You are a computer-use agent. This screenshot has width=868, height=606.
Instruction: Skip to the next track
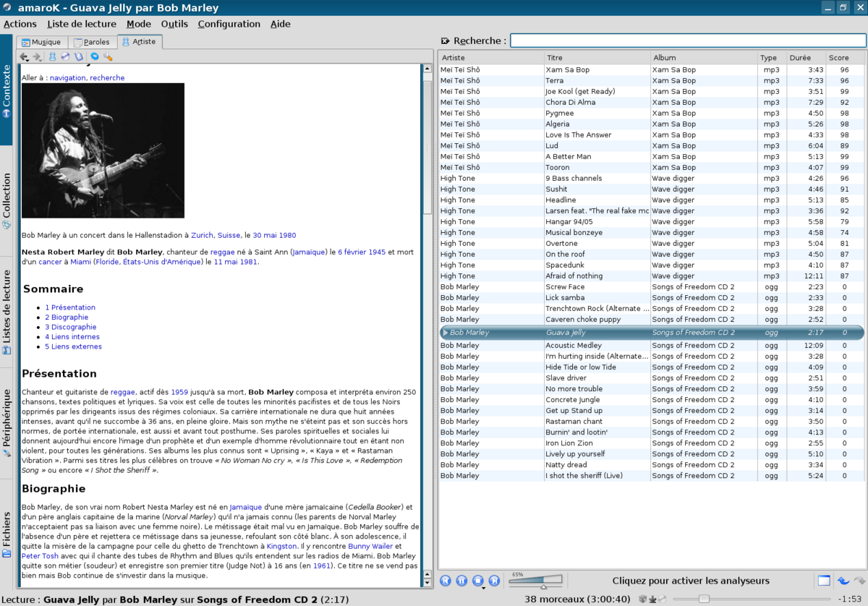(x=494, y=581)
